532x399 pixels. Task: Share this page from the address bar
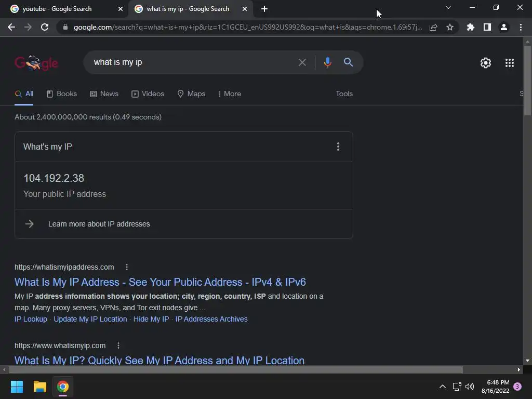tap(433, 27)
